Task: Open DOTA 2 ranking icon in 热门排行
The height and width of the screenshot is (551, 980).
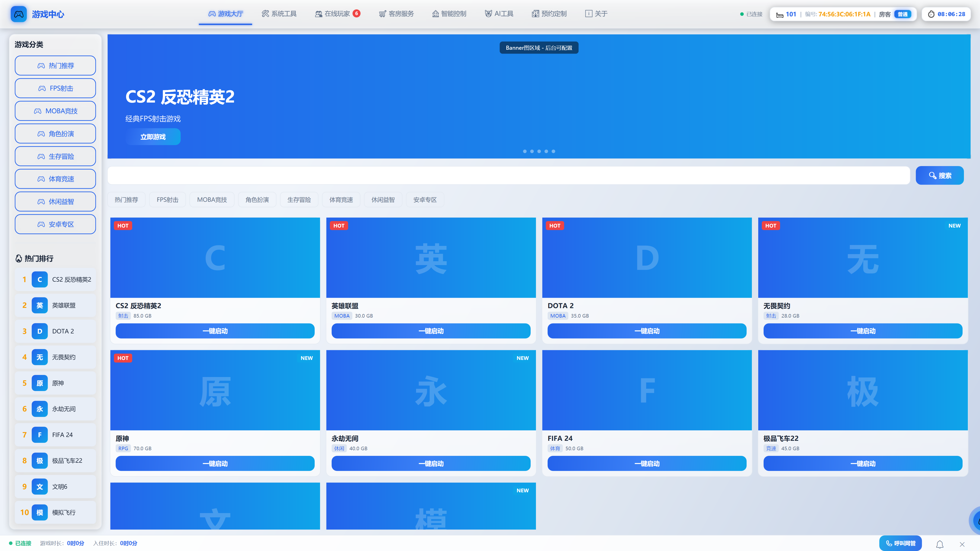Action: click(40, 331)
